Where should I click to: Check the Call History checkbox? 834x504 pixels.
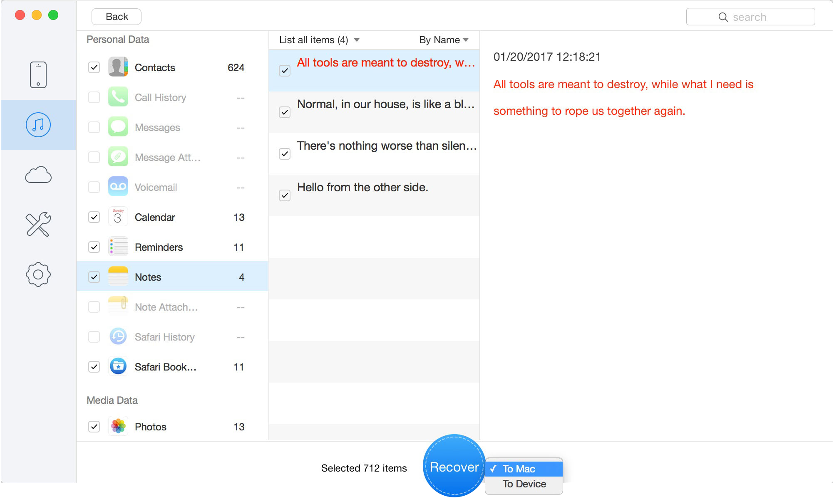[x=94, y=97]
